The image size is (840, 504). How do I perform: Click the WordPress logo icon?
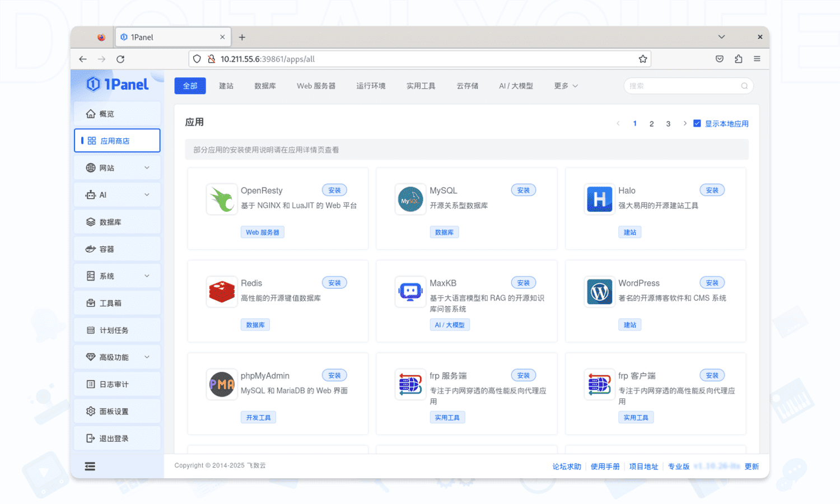[599, 292]
